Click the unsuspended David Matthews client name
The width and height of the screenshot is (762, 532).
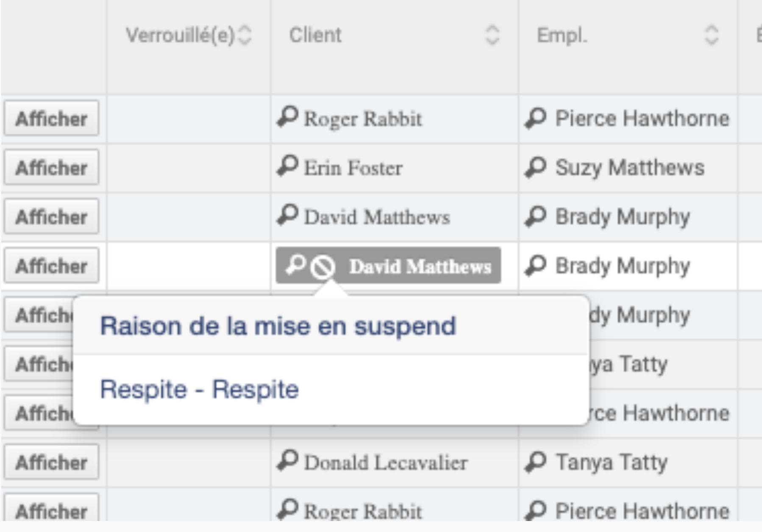click(x=377, y=217)
